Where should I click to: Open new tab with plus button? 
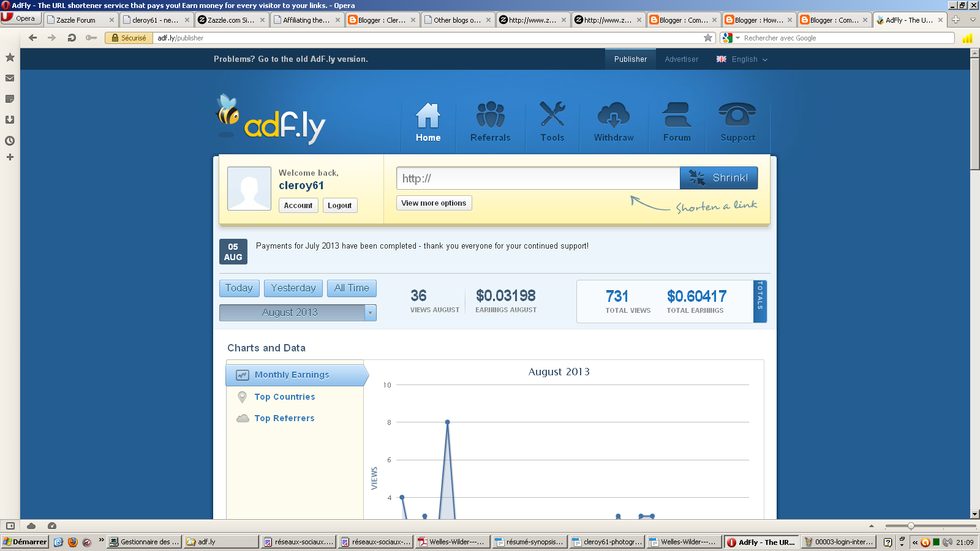coord(956,20)
